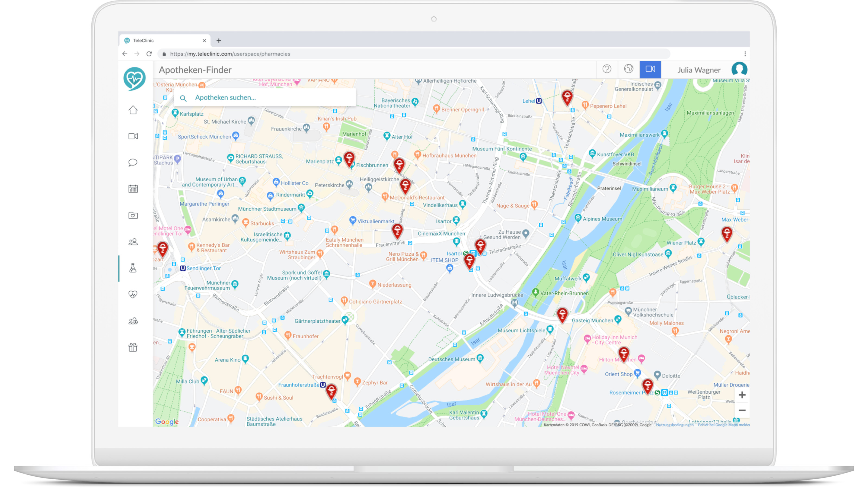The height and width of the screenshot is (488, 868).
Task: Open the chat bubble sidebar icon
Action: click(x=133, y=163)
